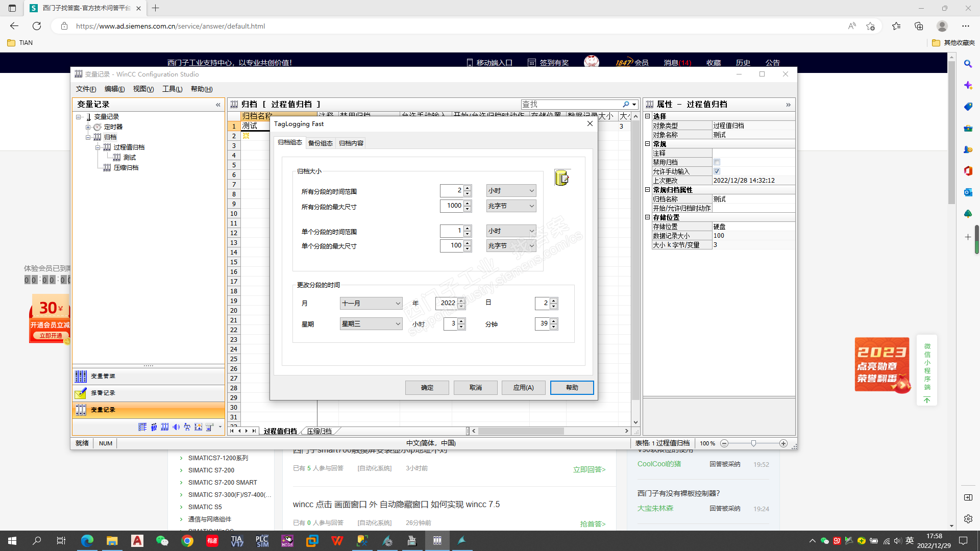This screenshot has width=980, height=551.
Task: Click the 应用(A) button
Action: 523,388
